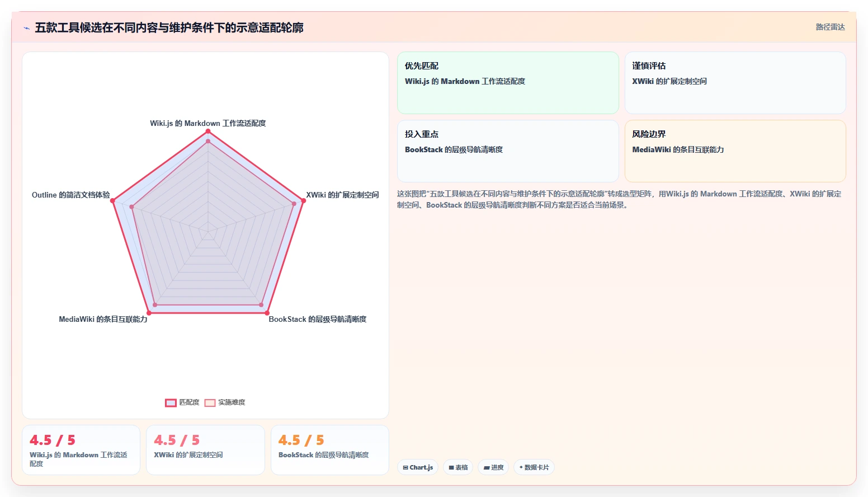
Task: Click the outer radar point at Wiki.js vertex
Action: click(x=208, y=131)
